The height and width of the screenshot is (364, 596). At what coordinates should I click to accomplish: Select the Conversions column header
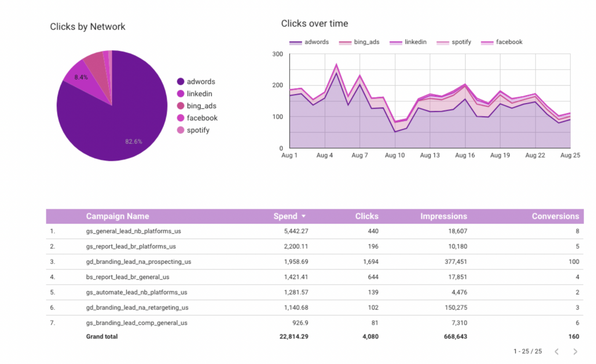click(x=555, y=216)
